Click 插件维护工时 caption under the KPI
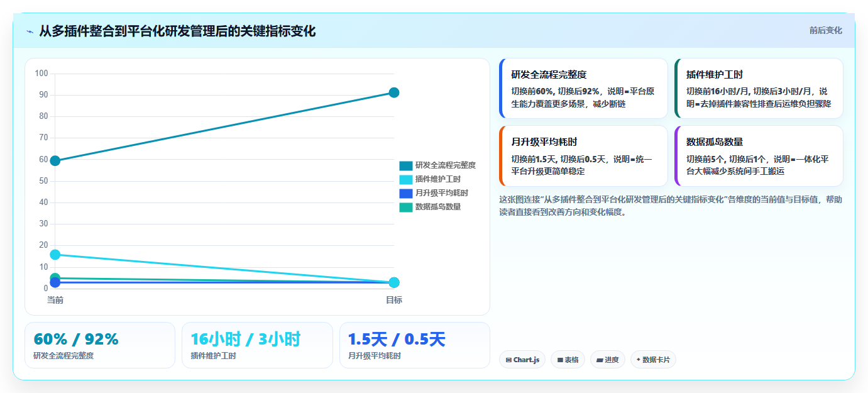Viewport: 868px width, 393px height. [213, 356]
